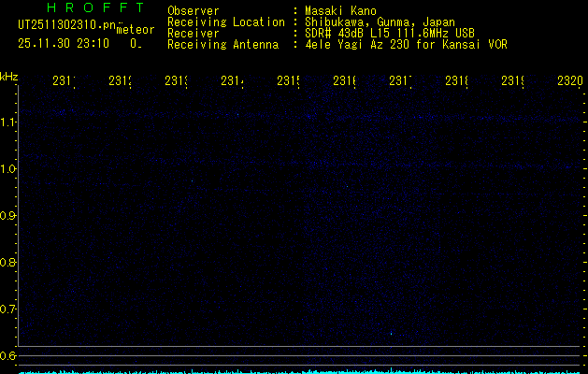Screen dimensions: 588x374
Task: Click the green HROFFT title
Action: pos(96,7)
